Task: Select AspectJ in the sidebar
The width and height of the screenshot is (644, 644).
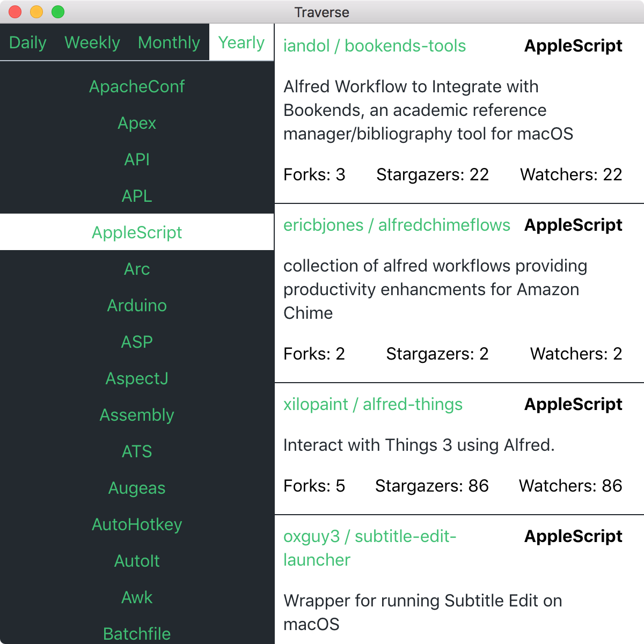Action: pyautogui.click(x=137, y=378)
